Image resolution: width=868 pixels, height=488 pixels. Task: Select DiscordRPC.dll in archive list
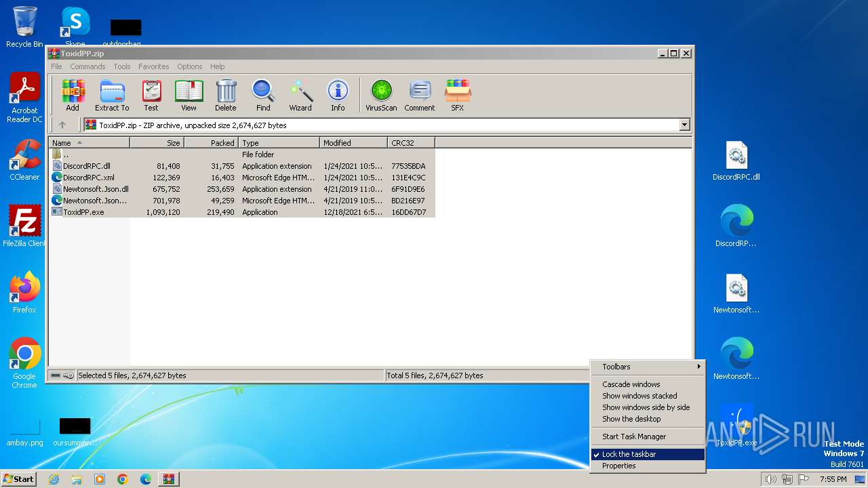(241, 166)
